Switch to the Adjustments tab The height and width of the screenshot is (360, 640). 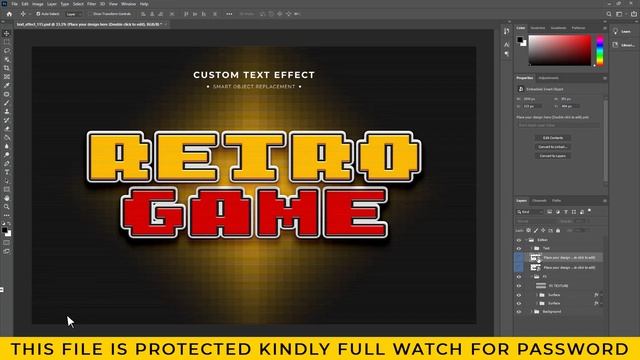point(548,78)
